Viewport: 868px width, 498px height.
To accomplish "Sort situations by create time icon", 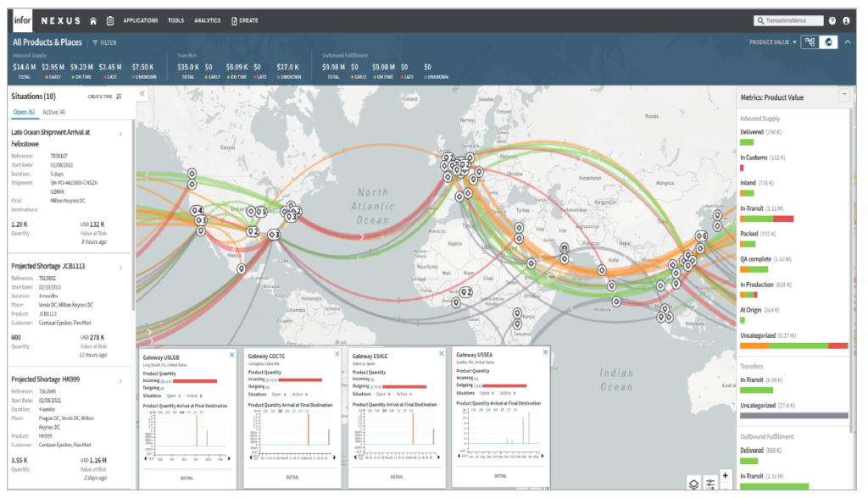I will (x=120, y=97).
